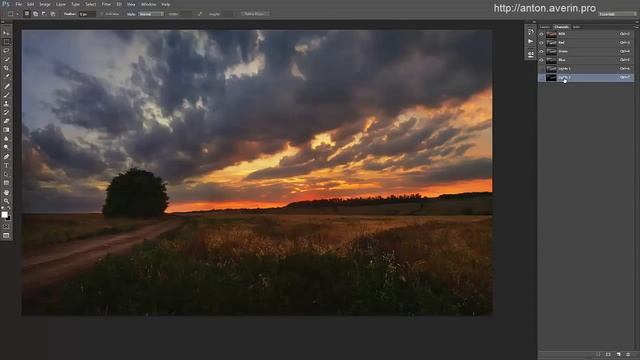
Task: Change screen mode icon in toolbar
Action: coord(6,236)
